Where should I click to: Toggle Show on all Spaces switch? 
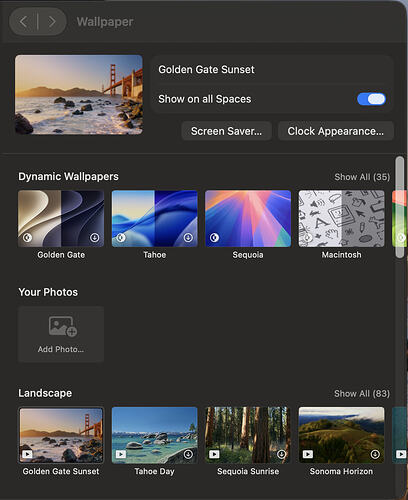click(x=371, y=99)
